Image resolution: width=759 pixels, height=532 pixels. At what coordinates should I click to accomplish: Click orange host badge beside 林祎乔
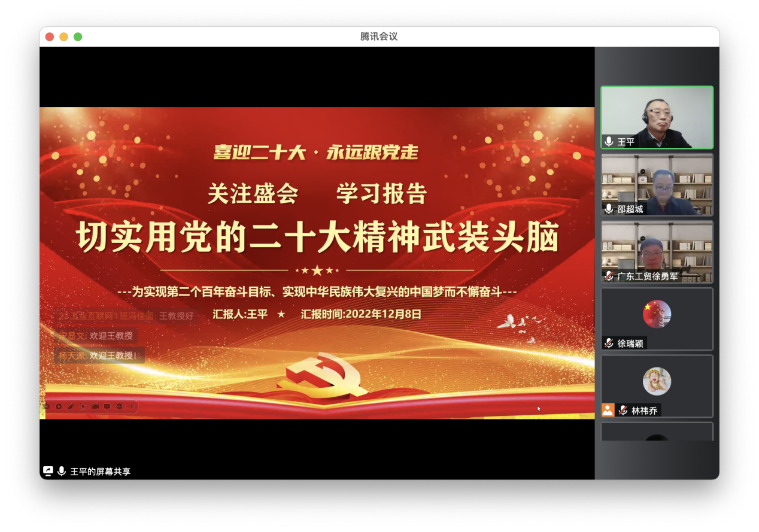pyautogui.click(x=608, y=410)
